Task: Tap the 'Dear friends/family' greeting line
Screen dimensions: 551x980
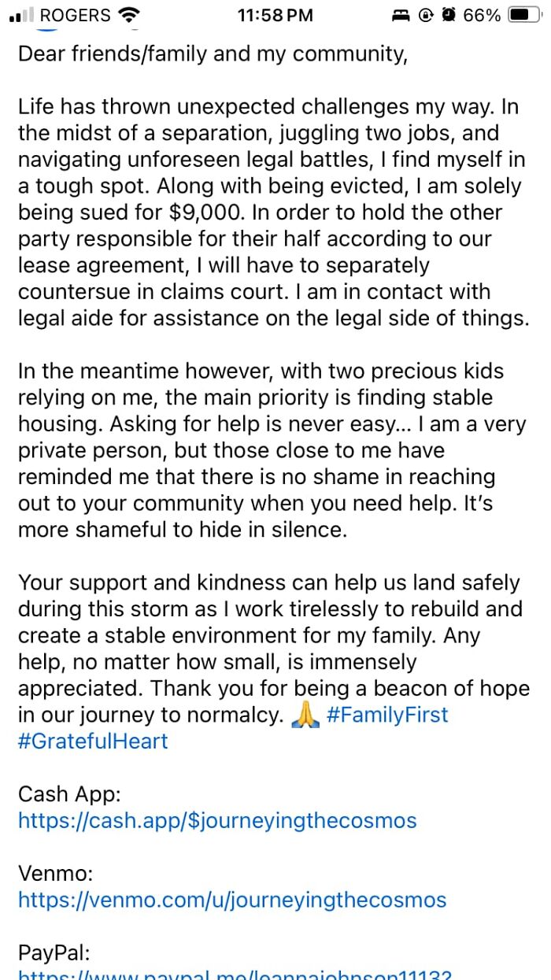Action: pyautogui.click(x=213, y=54)
